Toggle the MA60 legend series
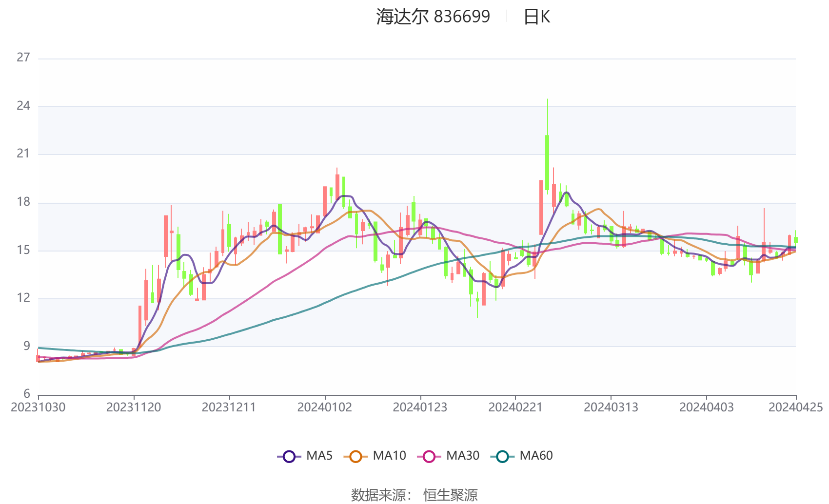Screen dimensions: 829x504 tap(521, 456)
